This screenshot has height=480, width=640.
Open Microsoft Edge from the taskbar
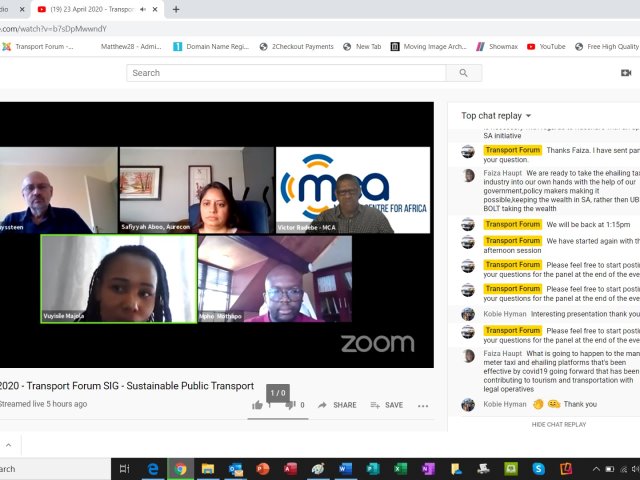point(153,469)
